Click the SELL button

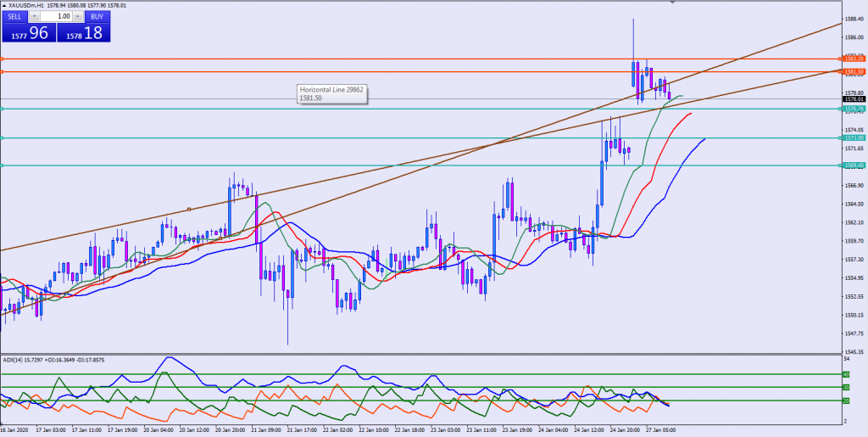tap(16, 16)
